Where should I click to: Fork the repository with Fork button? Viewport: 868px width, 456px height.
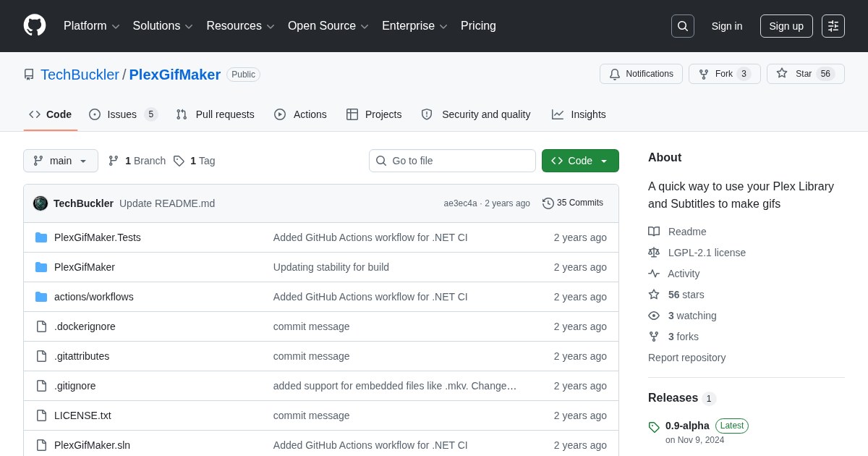coord(725,74)
